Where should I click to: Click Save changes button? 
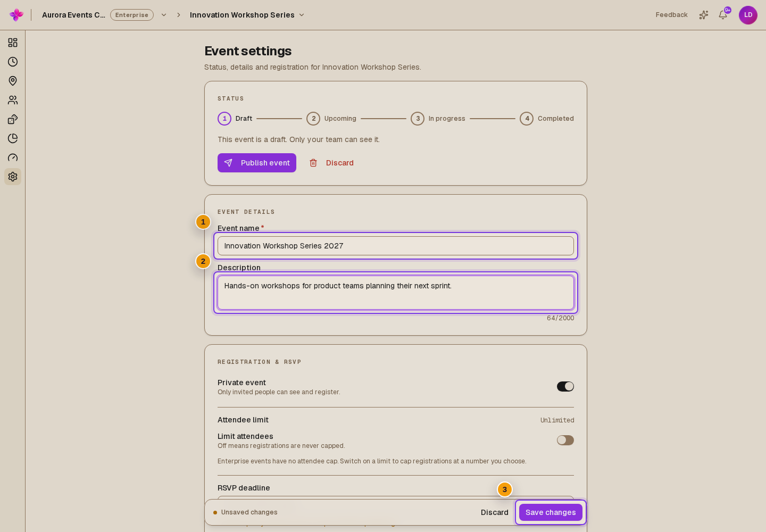pos(551,512)
